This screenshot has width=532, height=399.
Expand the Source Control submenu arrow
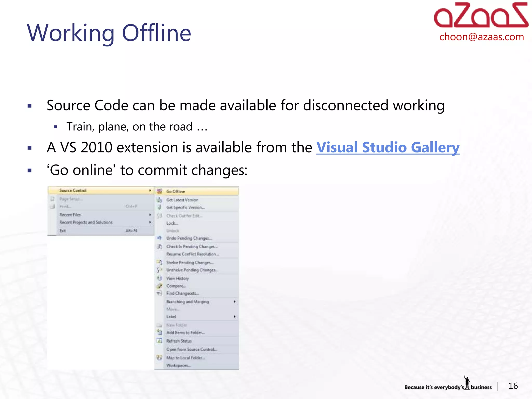pos(150,190)
